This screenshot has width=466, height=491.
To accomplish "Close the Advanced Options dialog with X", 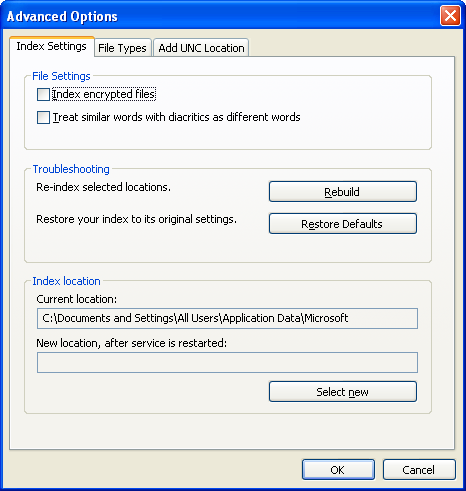I will (450, 16).
